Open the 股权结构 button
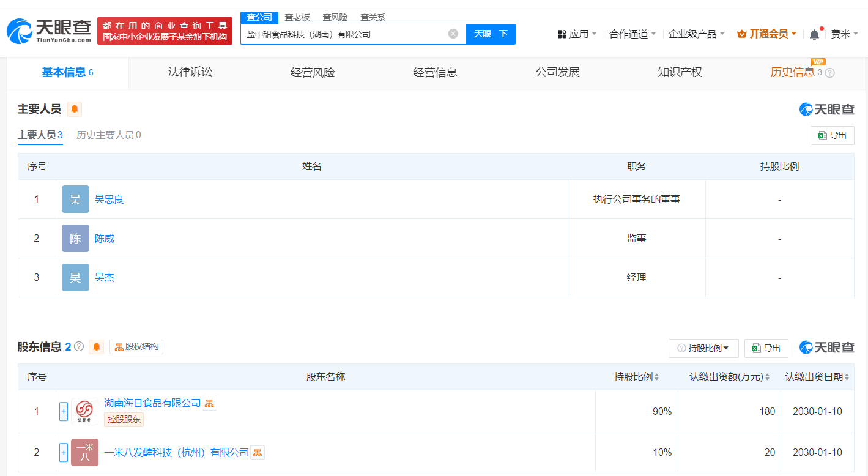 click(x=136, y=347)
